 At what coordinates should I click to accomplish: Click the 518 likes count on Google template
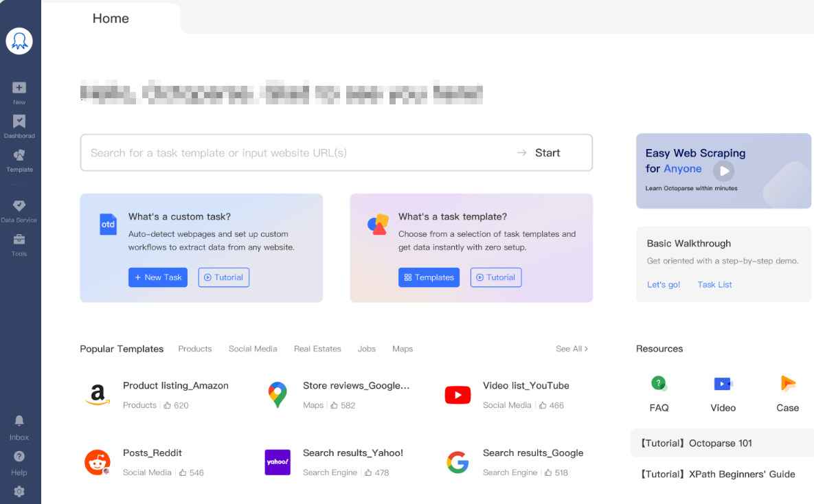click(556, 473)
